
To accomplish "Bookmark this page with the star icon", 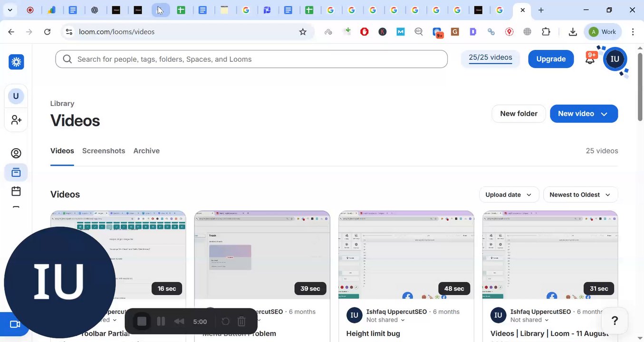I will click(x=303, y=32).
